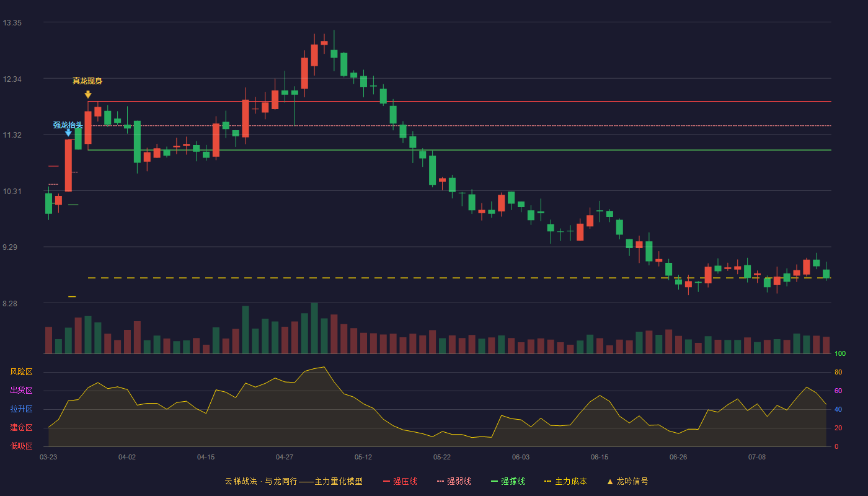Click the dotted pink 强弱线 on chart
868x496 pixels.
point(459,126)
